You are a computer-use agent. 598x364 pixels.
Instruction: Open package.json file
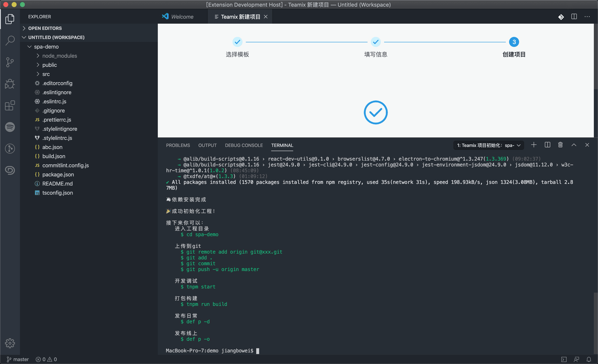(89, 175)
